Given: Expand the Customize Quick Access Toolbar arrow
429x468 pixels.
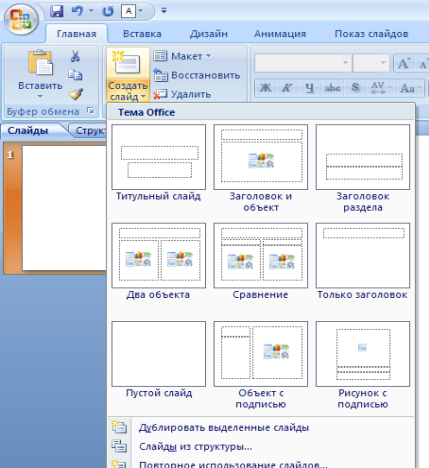Looking at the screenshot, I should 164,11.
